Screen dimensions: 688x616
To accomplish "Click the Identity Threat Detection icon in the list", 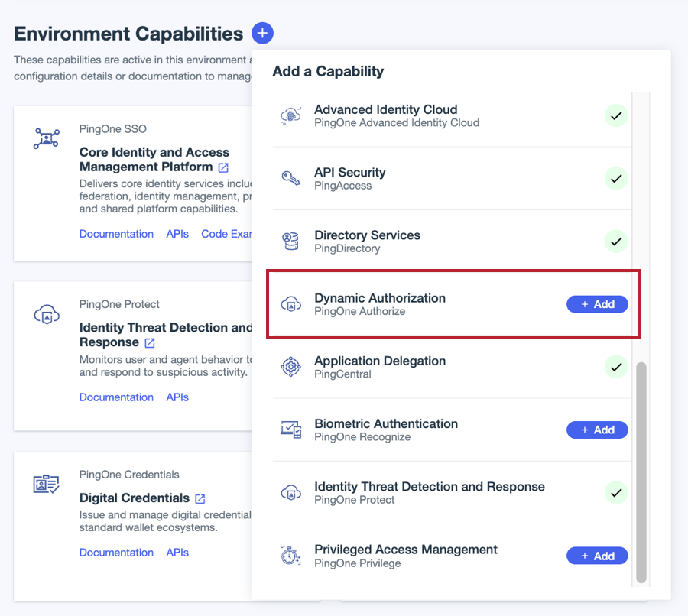I will click(x=290, y=492).
